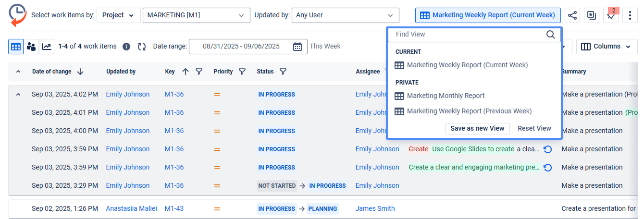The image size is (644, 219).
Task: Expand the MARKETING [M1] project dropdown
Action: tap(197, 15)
